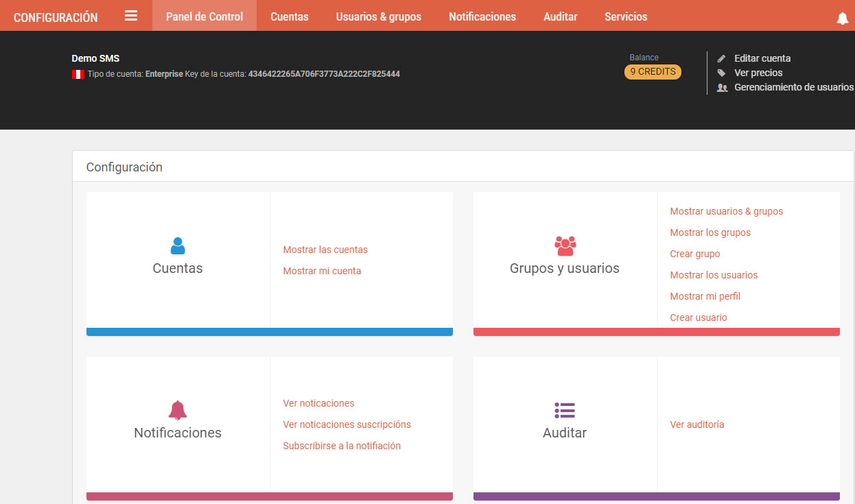Click Ver auditoría link
Screen dimensions: 855x504
coord(697,424)
